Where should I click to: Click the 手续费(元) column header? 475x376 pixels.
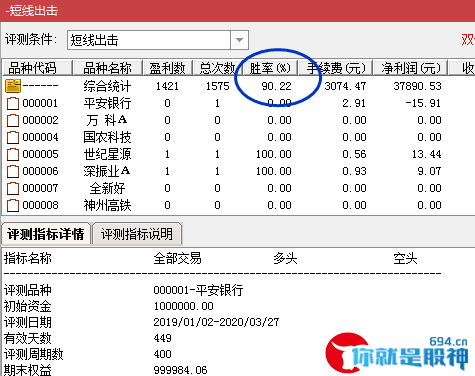point(336,68)
